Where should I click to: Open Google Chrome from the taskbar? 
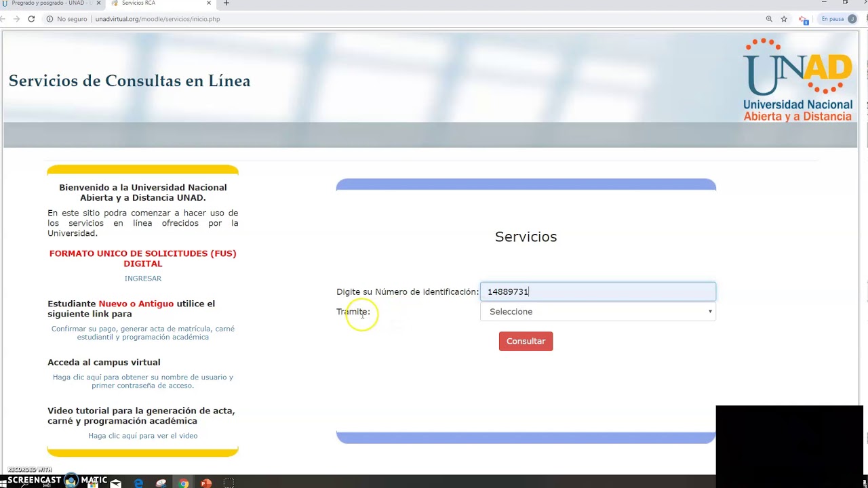[x=184, y=483]
